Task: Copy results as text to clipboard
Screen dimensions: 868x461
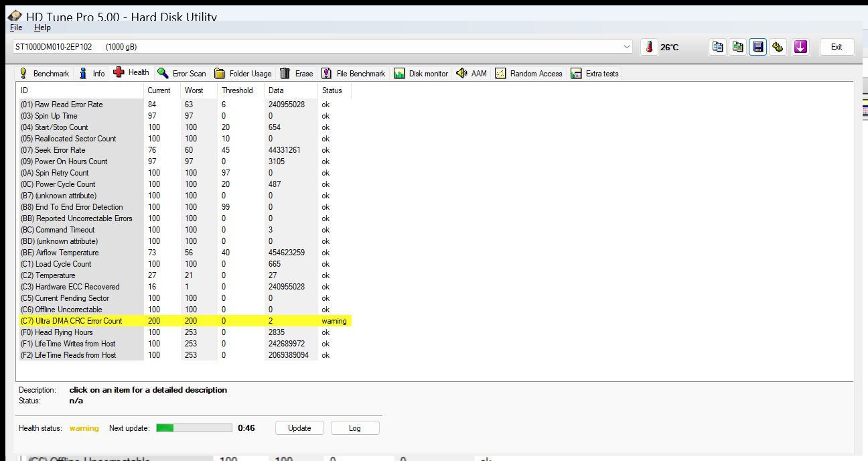Action: [718, 47]
